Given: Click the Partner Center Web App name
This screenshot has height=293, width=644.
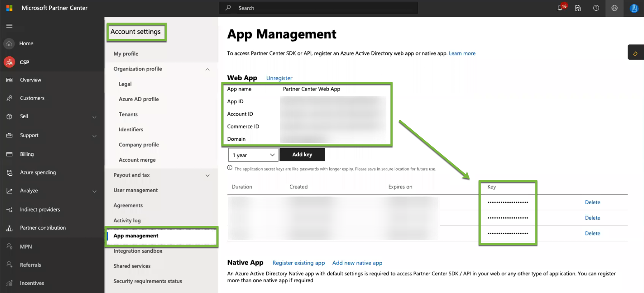Looking at the screenshot, I should click(x=312, y=89).
